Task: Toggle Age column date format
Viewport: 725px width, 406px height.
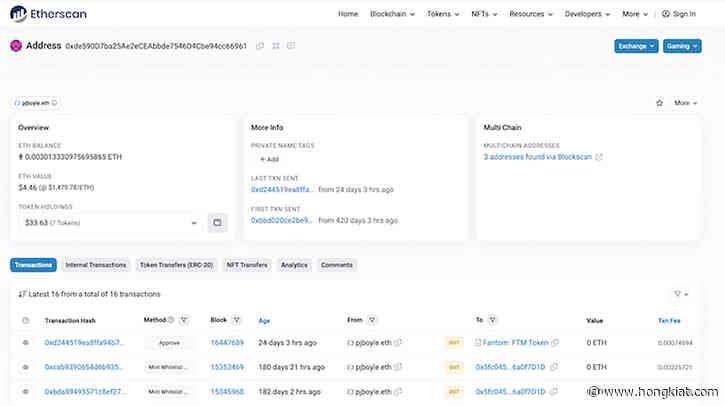Action: 264,320
